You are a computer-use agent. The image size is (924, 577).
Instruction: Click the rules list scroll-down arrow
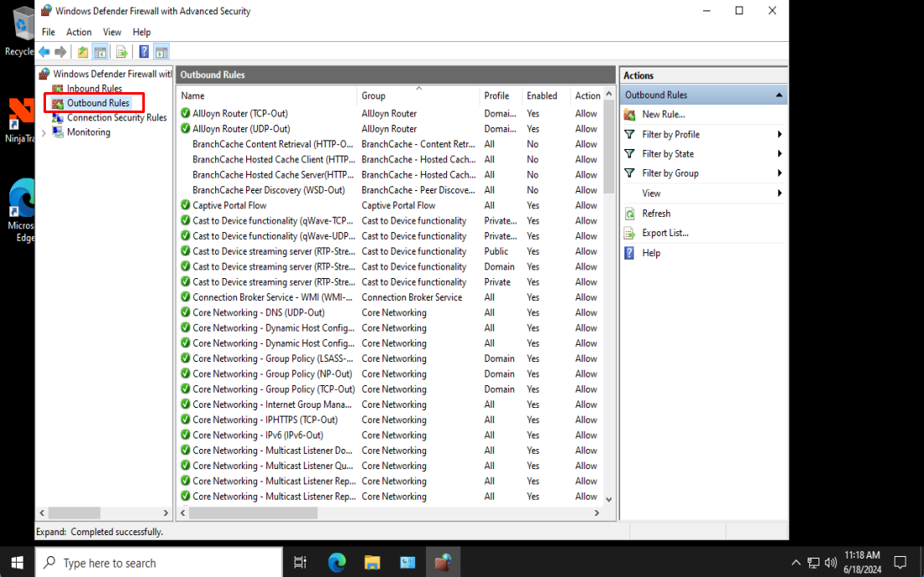click(x=608, y=499)
